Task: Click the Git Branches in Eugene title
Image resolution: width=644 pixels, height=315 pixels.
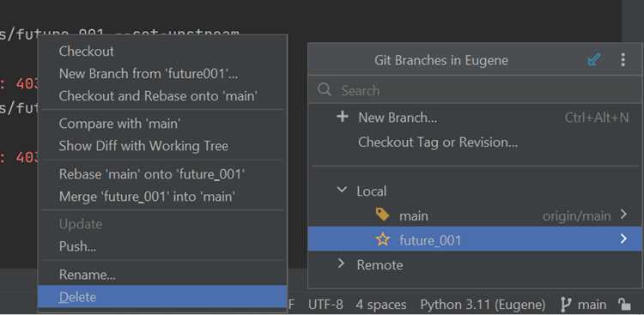Action: pyautogui.click(x=441, y=61)
